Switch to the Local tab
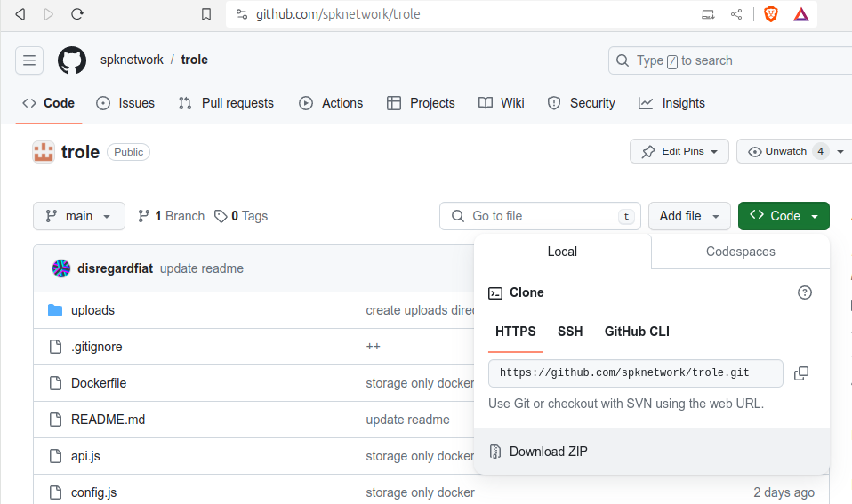The image size is (852, 504). click(562, 252)
